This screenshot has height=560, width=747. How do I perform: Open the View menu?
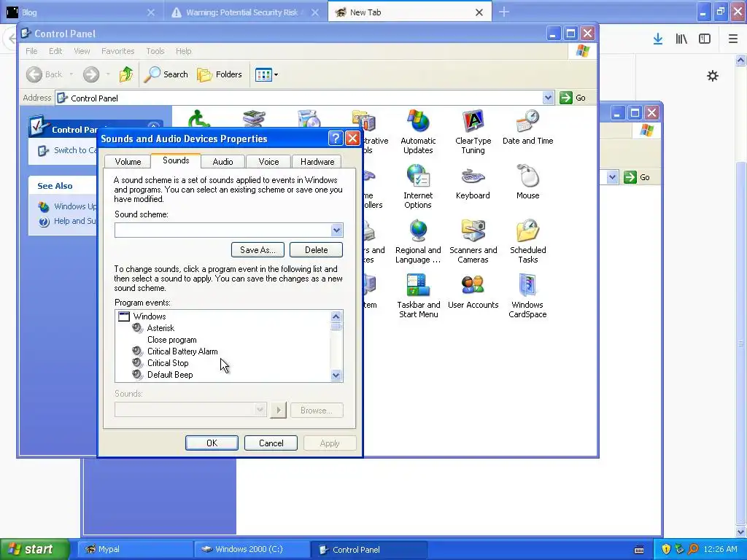(82, 51)
